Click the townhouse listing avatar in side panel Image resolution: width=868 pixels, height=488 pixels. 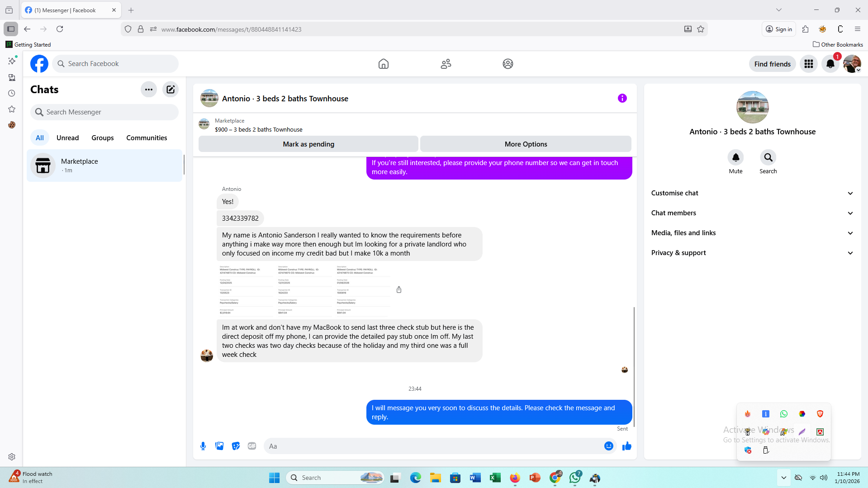coord(753,107)
